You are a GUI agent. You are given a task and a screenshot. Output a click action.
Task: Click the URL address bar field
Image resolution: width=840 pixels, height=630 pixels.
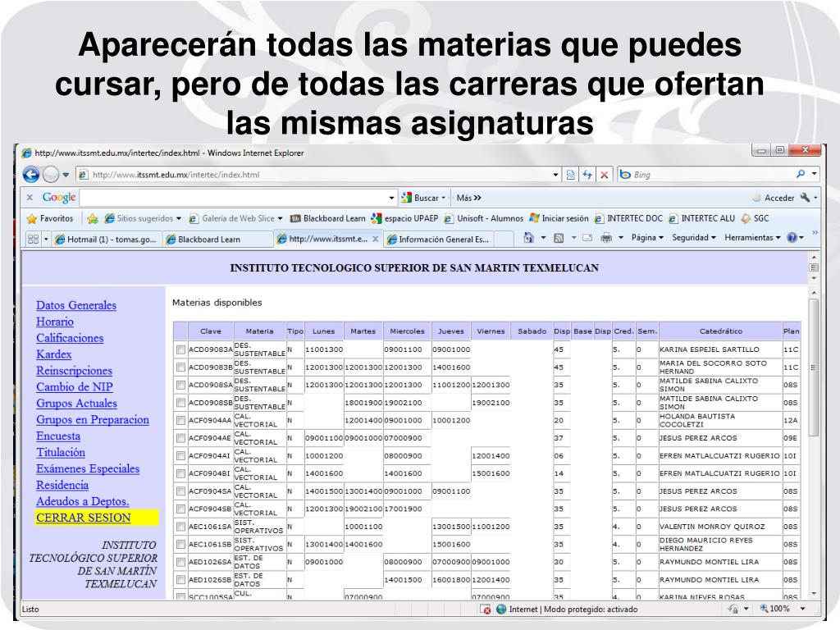[x=316, y=175]
